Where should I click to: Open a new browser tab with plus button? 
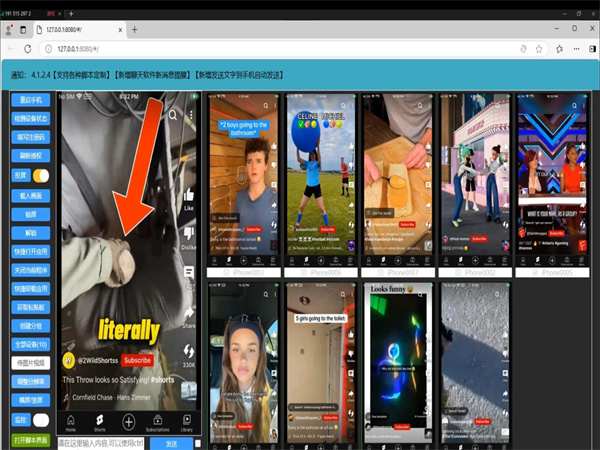click(x=134, y=28)
